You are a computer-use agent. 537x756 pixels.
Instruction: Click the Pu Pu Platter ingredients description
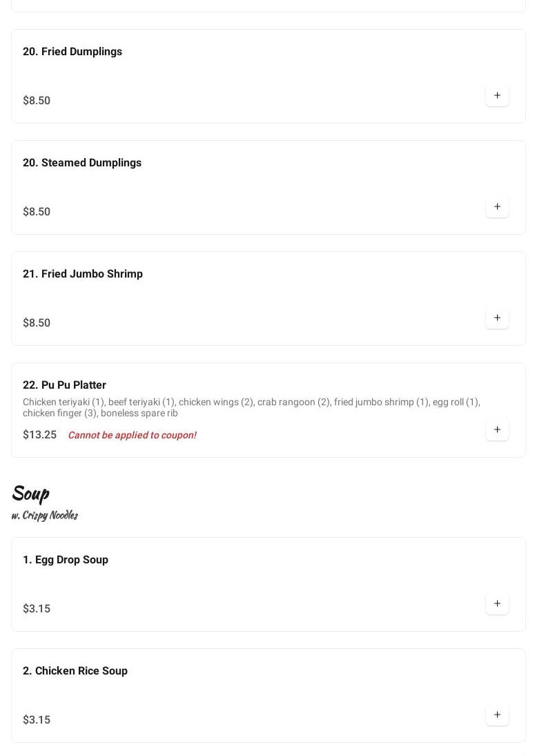[251, 407]
